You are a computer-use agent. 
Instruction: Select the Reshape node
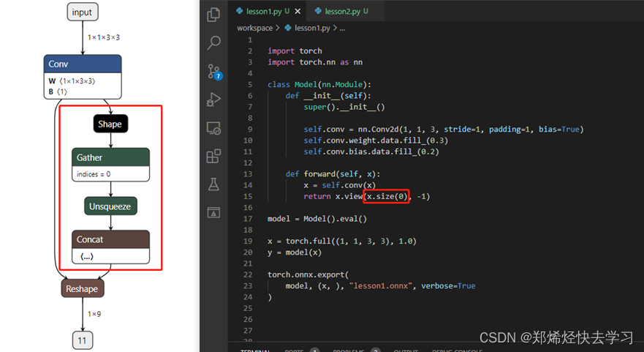(82, 289)
